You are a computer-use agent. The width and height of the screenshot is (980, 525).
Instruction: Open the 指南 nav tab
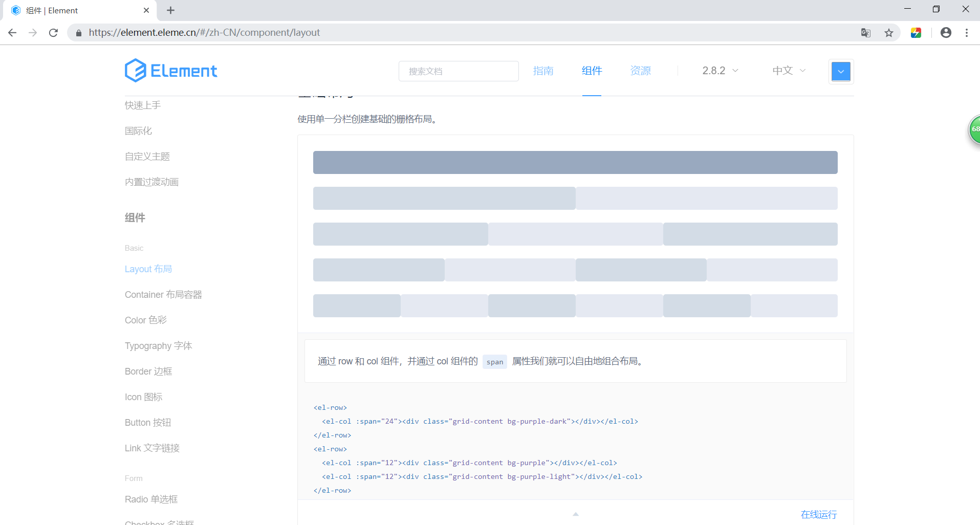click(x=543, y=71)
